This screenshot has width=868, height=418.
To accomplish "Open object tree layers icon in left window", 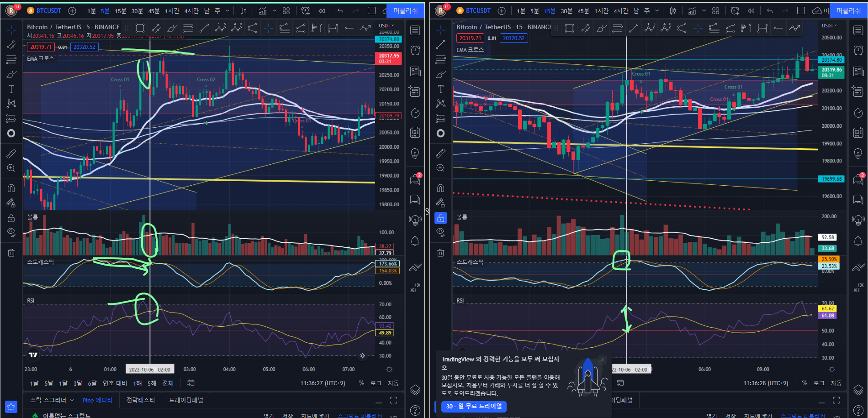I will [415, 390].
